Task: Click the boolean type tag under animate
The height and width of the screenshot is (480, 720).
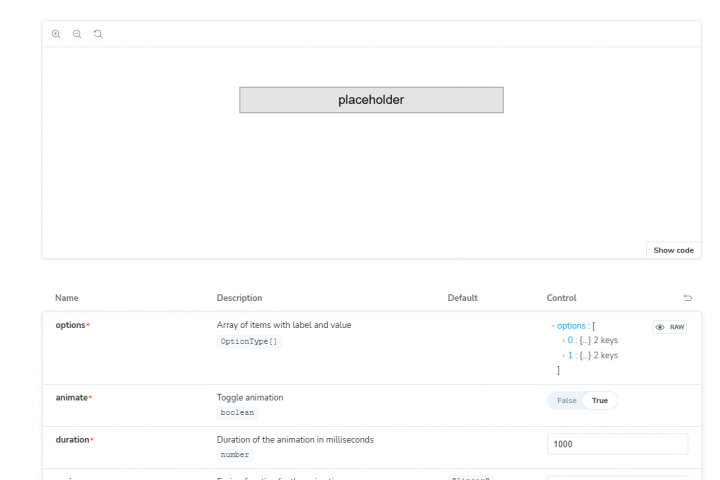Action: 238,412
